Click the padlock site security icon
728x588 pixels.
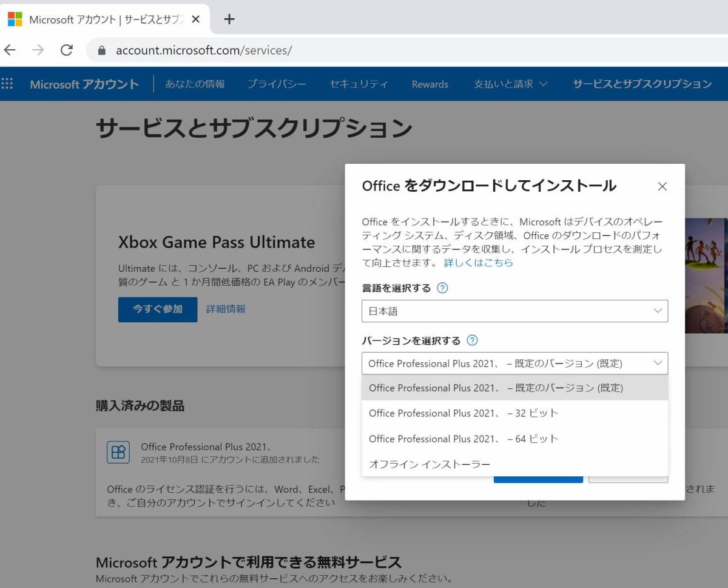click(101, 50)
